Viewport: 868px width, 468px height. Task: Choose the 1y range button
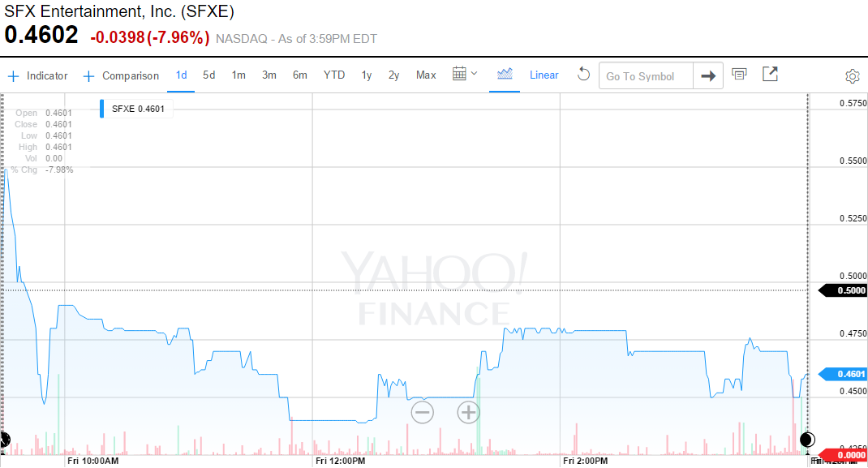click(367, 75)
